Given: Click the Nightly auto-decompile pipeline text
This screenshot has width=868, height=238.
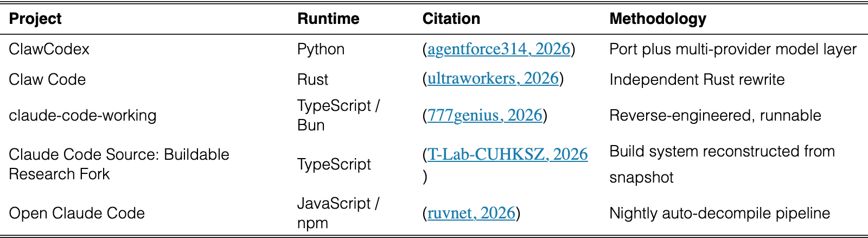Looking at the screenshot, I should point(720,213).
